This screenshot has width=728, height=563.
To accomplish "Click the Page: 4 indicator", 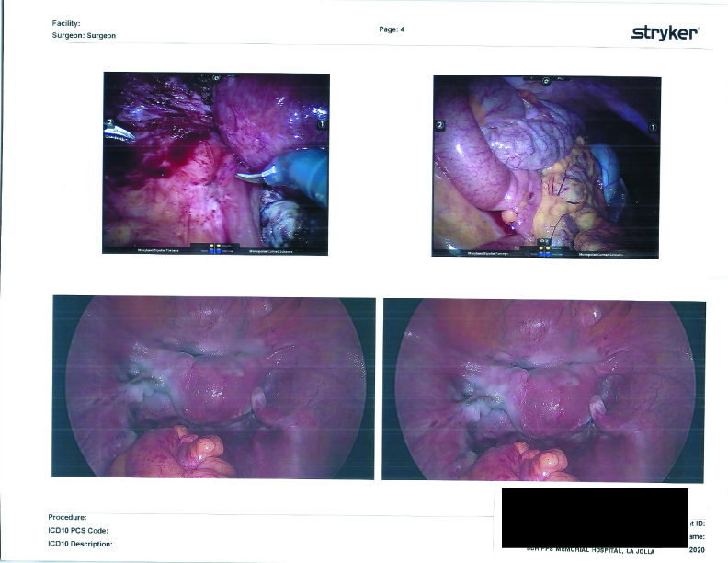I will pyautogui.click(x=392, y=29).
